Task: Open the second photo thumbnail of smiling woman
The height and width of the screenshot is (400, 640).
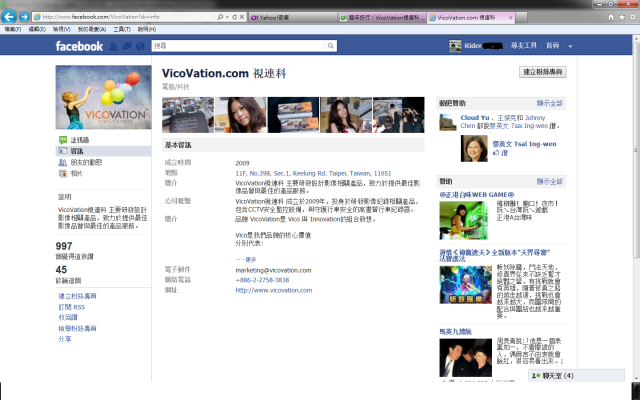Action: pos(240,115)
